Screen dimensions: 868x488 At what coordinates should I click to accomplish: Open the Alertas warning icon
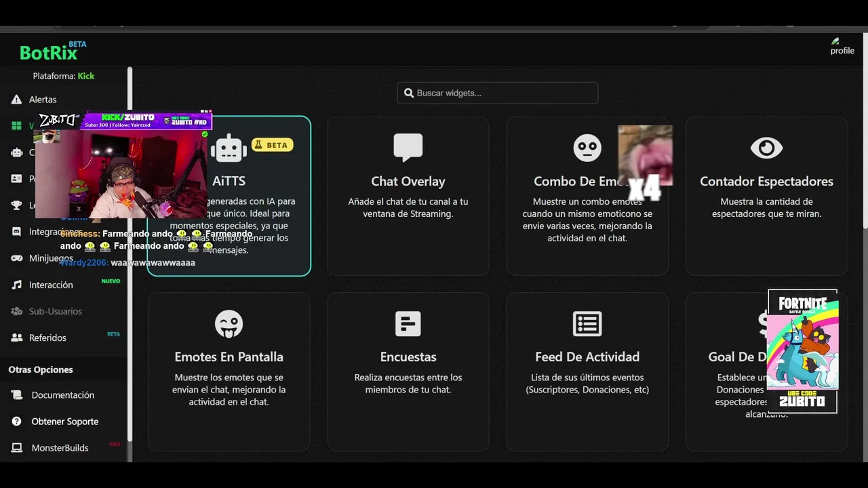(16, 100)
